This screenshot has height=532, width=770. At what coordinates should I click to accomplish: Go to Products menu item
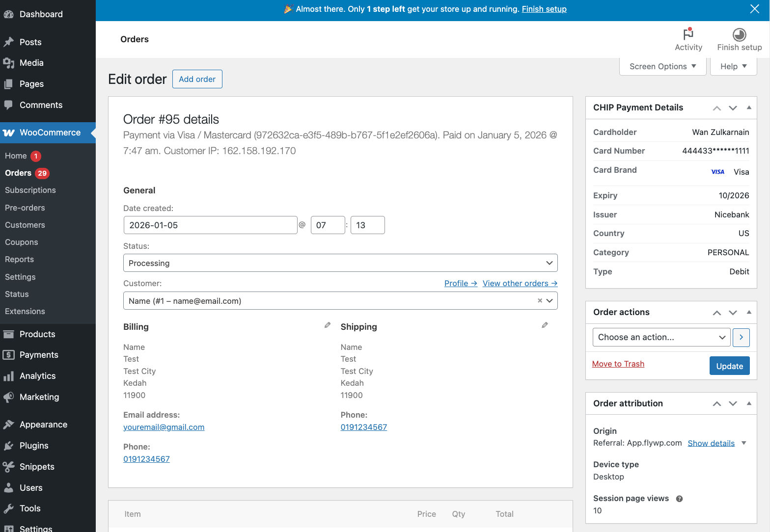pos(37,334)
